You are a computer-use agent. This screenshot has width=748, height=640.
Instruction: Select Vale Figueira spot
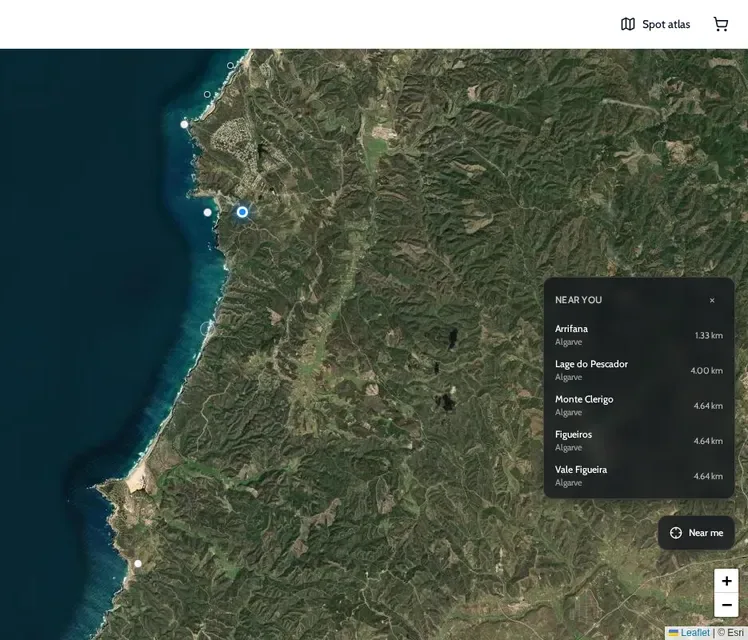coord(639,476)
